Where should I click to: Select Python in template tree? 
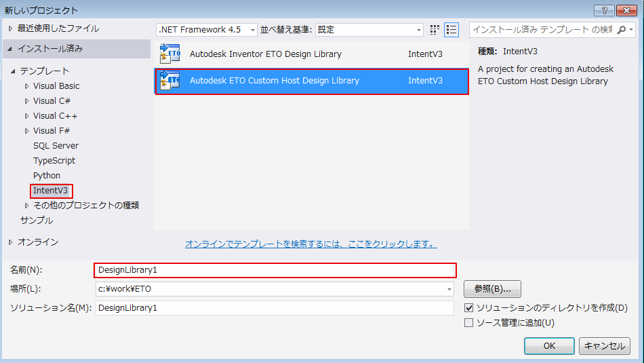pyautogui.click(x=47, y=176)
